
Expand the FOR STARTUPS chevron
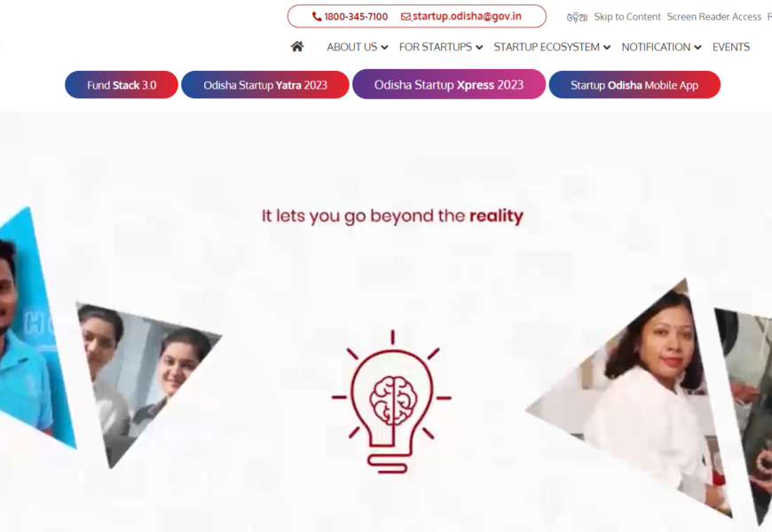pyautogui.click(x=479, y=47)
